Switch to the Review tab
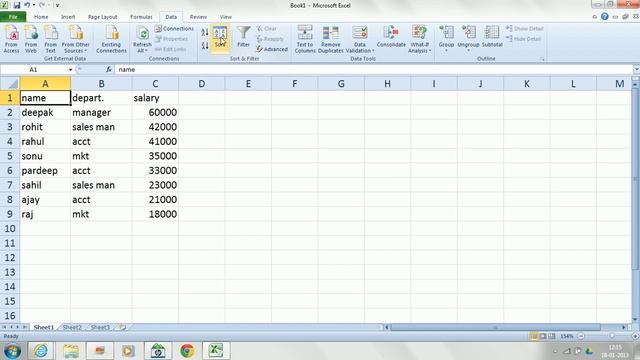The height and width of the screenshot is (360, 640). [198, 17]
